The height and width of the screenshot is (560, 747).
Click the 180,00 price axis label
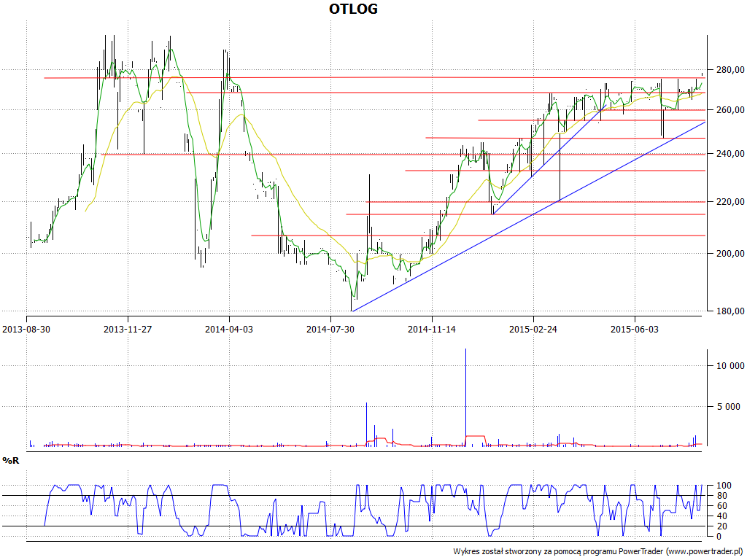[x=729, y=311]
